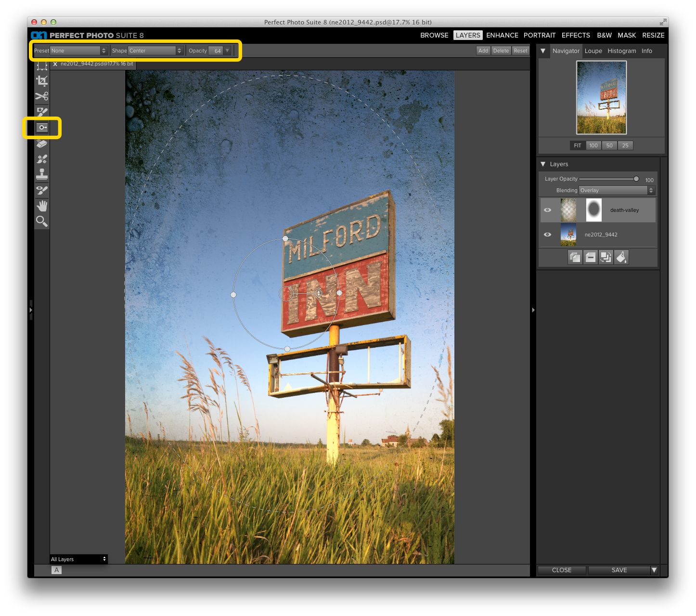Expand the left panel with arrow
696x616 pixels.
[x=31, y=310]
